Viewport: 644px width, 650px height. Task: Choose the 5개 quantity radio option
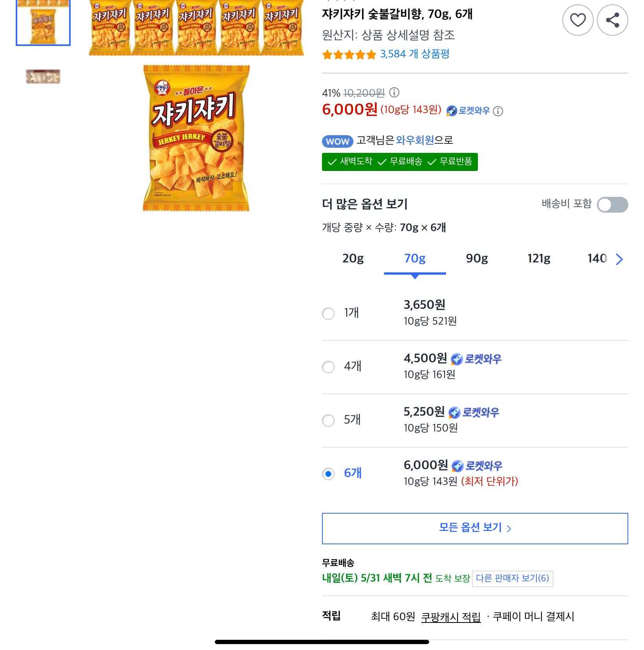328,420
